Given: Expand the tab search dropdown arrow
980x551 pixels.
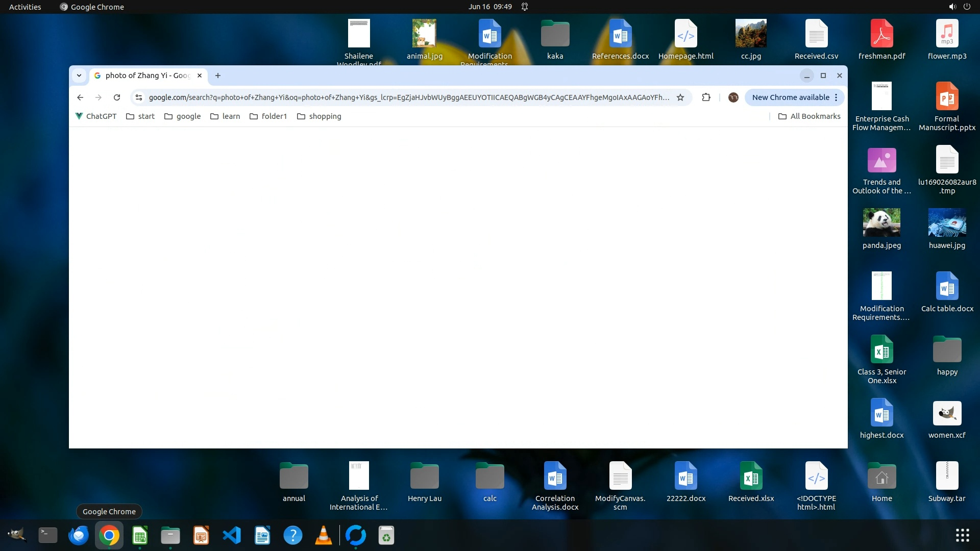Looking at the screenshot, I should [79, 76].
